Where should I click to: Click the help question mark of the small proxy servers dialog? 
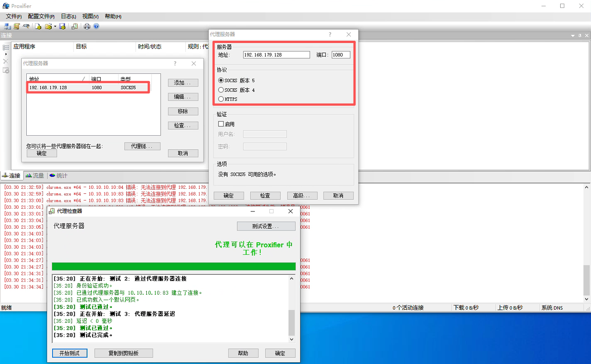pyautogui.click(x=175, y=63)
